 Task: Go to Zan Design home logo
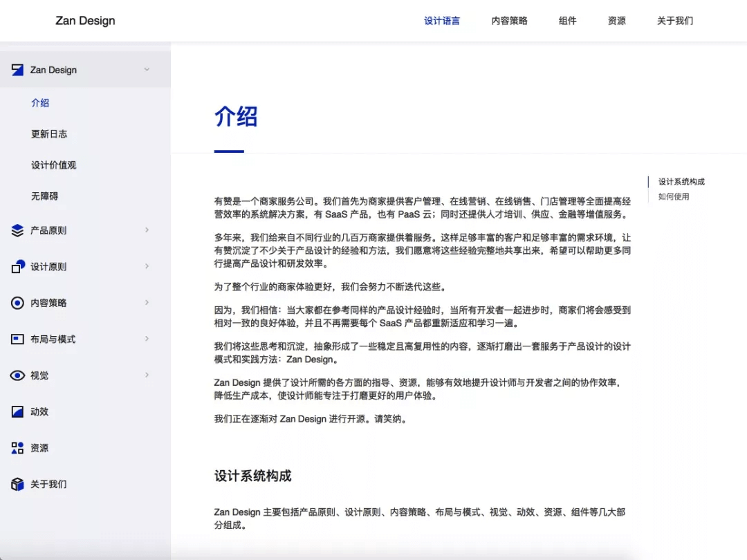[85, 21]
